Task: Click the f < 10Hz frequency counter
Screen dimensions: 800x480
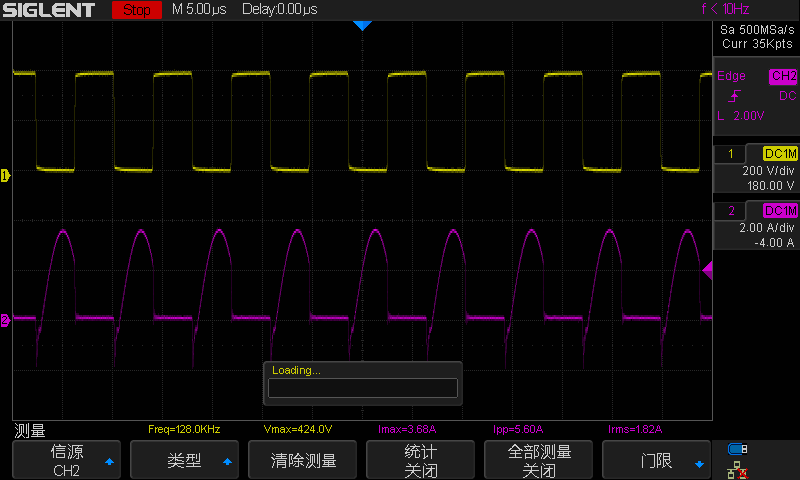Action: 726,9
